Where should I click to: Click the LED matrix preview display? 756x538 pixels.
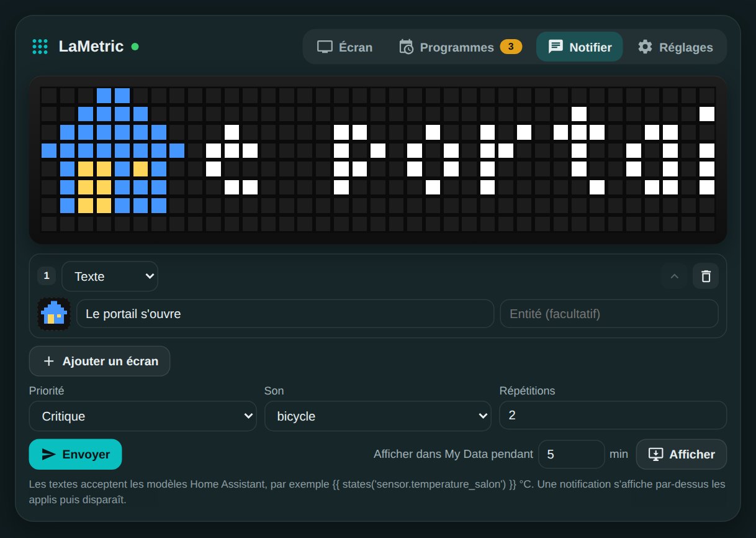click(x=378, y=160)
